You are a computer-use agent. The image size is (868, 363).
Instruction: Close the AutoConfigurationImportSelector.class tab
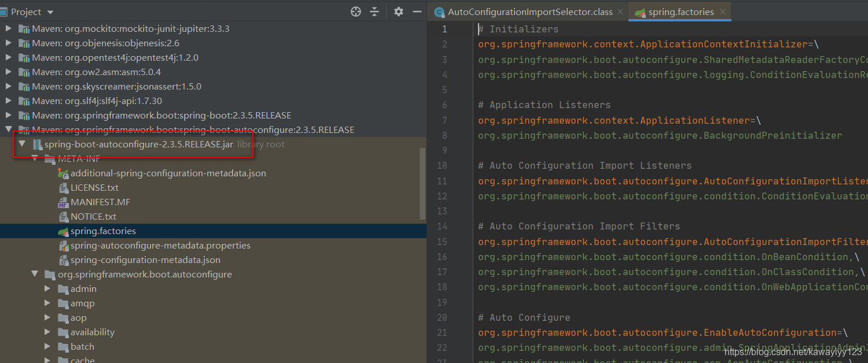click(x=620, y=12)
